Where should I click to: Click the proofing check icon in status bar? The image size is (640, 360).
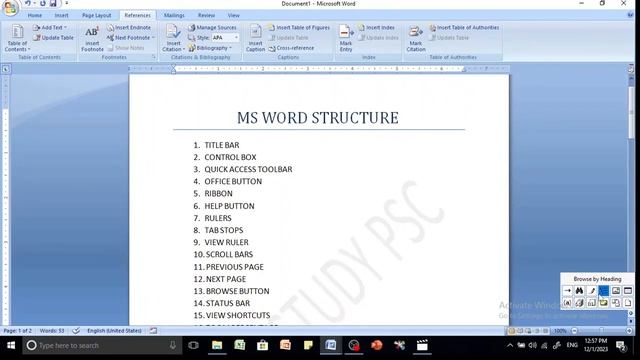[x=76, y=331]
